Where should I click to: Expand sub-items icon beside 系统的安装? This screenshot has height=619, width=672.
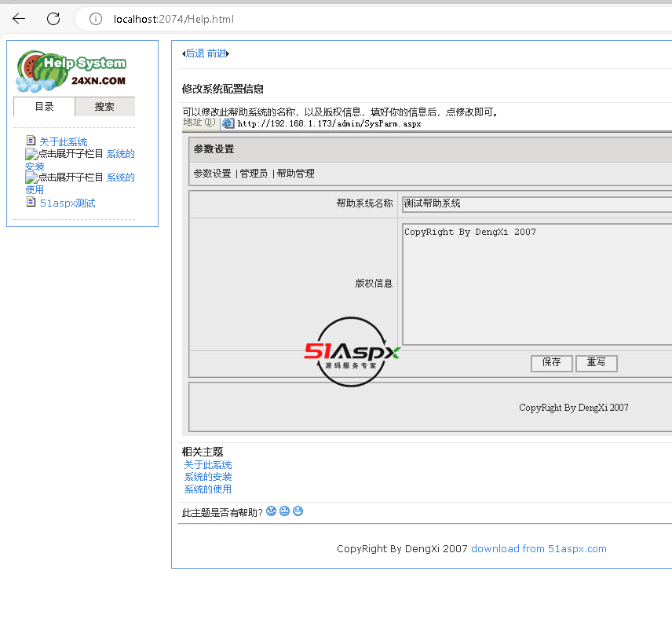[31, 154]
